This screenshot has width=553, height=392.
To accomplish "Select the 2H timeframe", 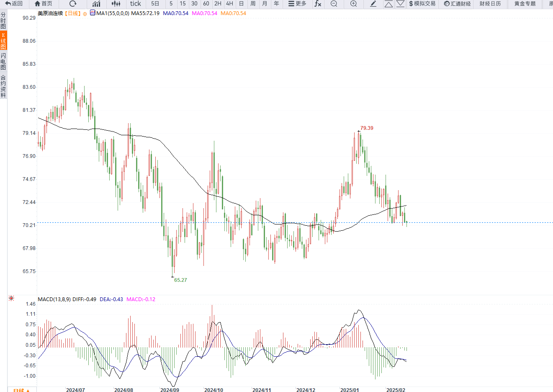I will point(218,4).
